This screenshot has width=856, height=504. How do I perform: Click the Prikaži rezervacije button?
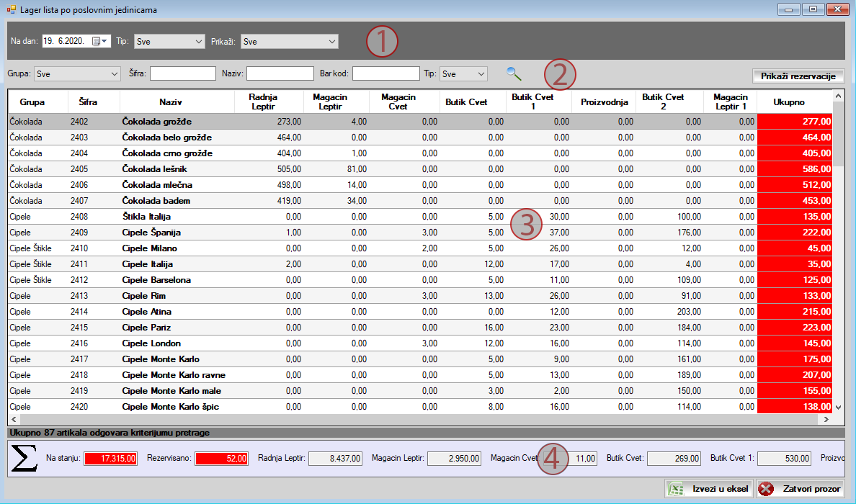pyautogui.click(x=798, y=76)
